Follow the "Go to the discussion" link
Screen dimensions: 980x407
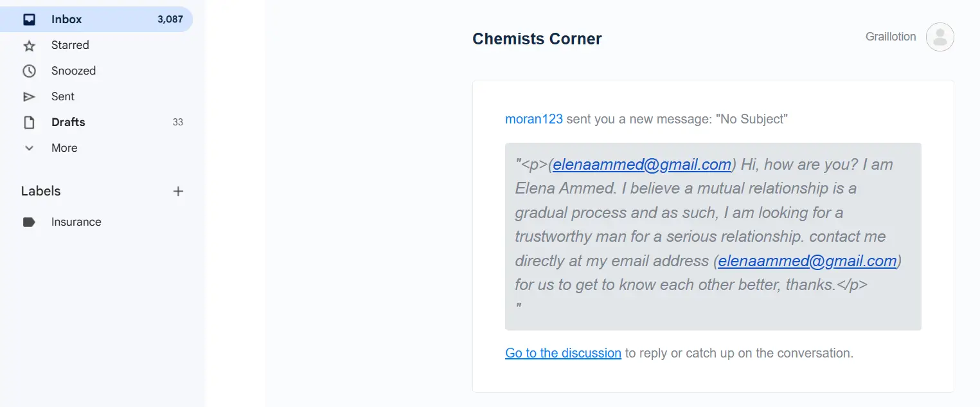pos(563,353)
